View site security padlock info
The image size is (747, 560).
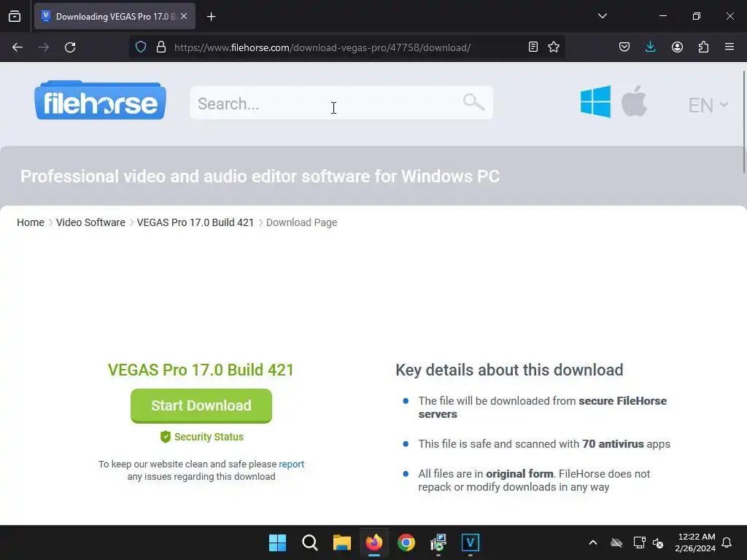coord(161,47)
